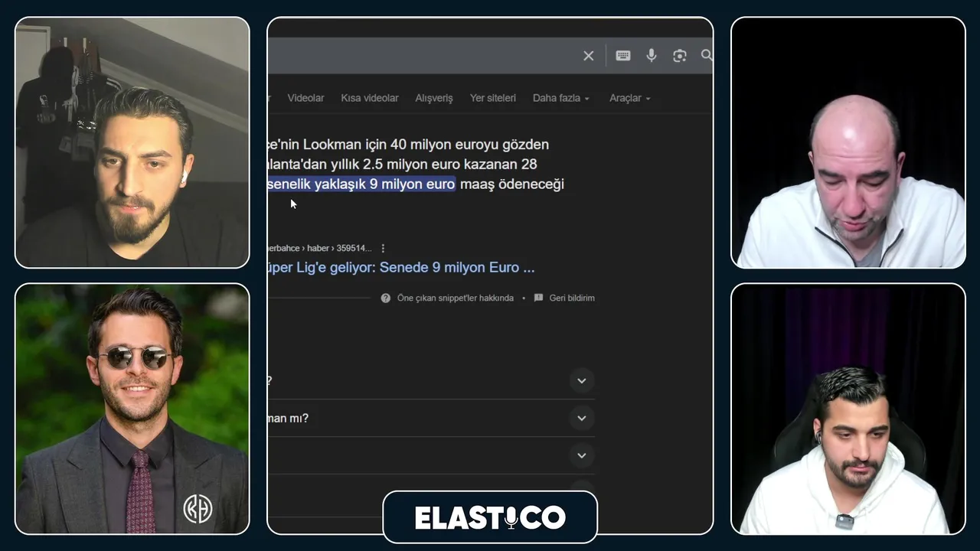Open search by image camera icon
This screenshot has height=551, width=980.
pos(680,55)
